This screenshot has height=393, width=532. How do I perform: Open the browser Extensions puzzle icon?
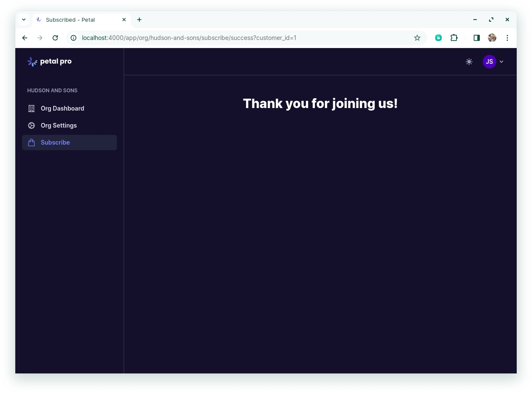coord(454,38)
